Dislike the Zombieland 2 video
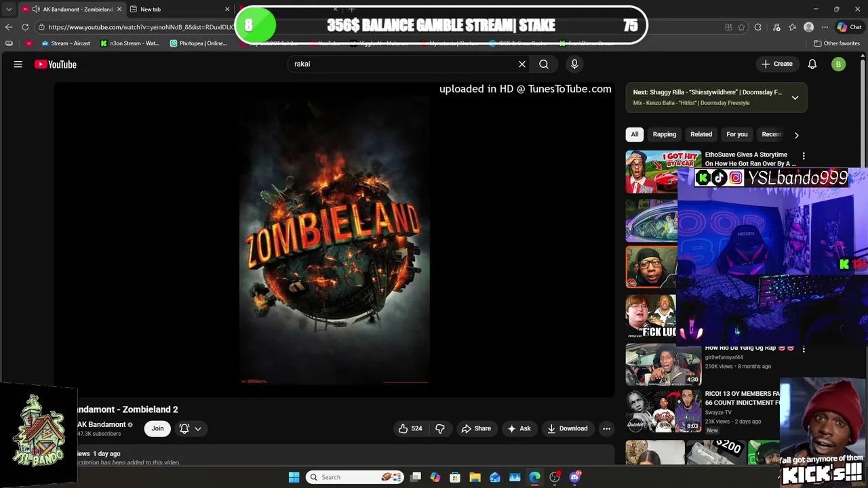Image resolution: width=868 pixels, height=488 pixels. 440,428
